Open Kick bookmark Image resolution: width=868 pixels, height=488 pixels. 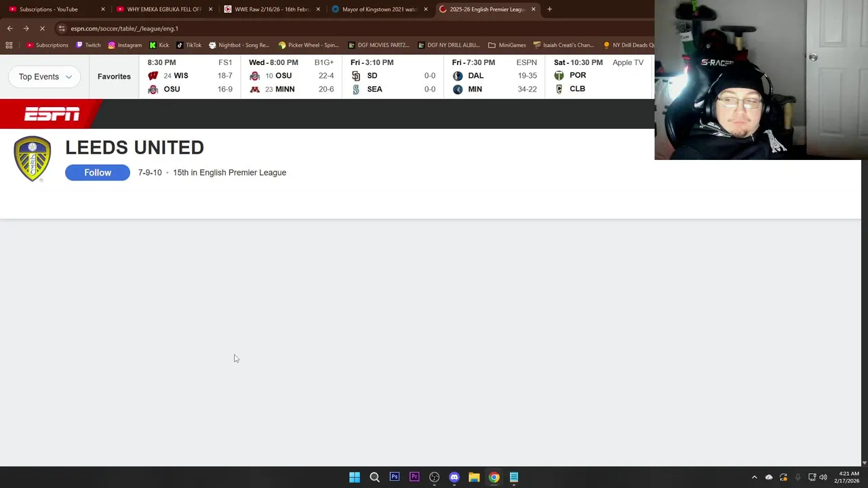(x=159, y=45)
